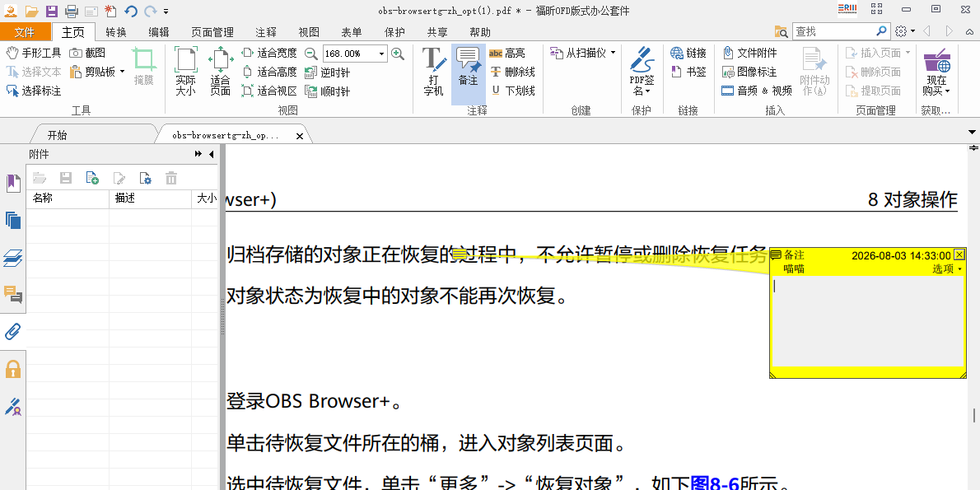The height and width of the screenshot is (490, 980).
Task: Open the Share (共享) tab
Action: (x=437, y=32)
